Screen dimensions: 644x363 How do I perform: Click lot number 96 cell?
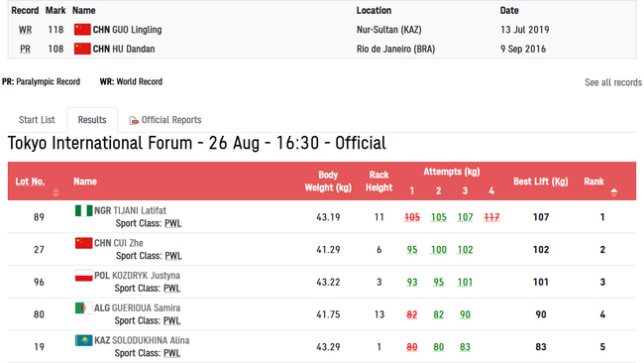[x=39, y=282]
